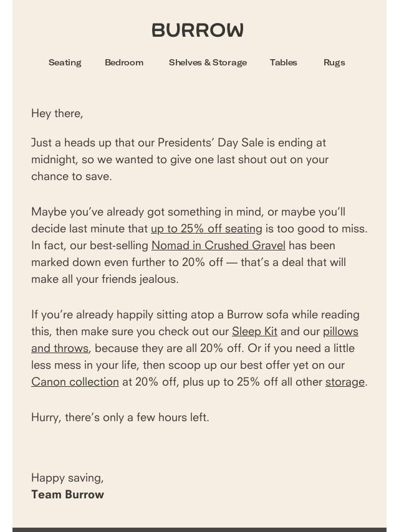The height and width of the screenshot is (532, 399).
Task: Click the 'Hey there,' greeting line
Action: [x=57, y=113]
